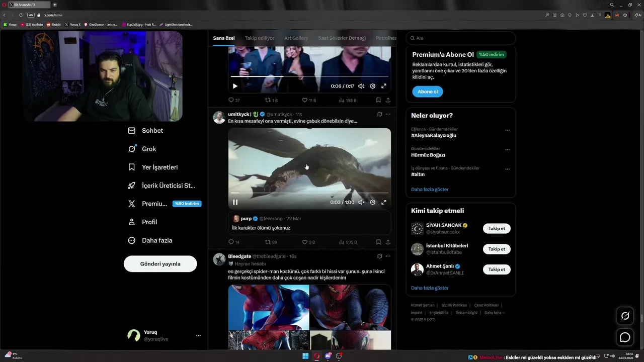Share the umitkyck post
The width and height of the screenshot is (644, 362).
pos(388,242)
